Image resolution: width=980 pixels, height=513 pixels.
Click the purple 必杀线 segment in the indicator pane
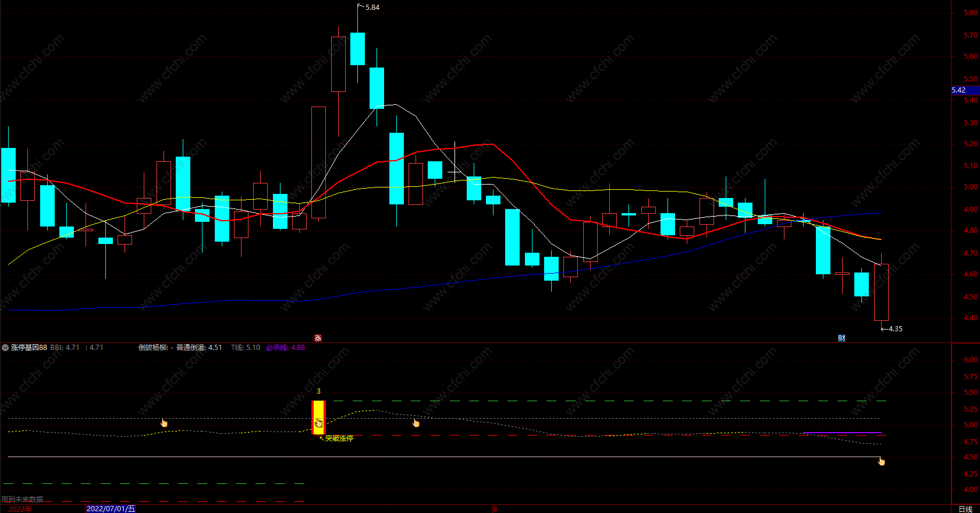(x=842, y=433)
